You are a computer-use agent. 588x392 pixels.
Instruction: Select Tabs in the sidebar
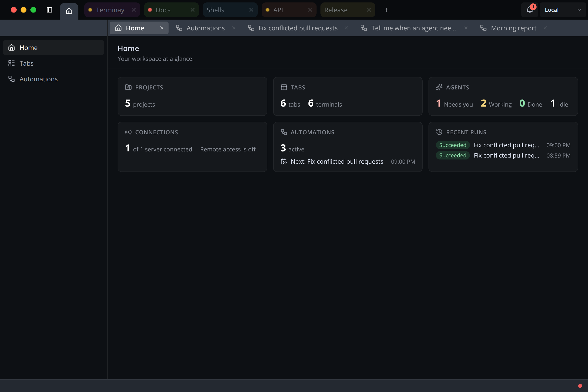53,63
